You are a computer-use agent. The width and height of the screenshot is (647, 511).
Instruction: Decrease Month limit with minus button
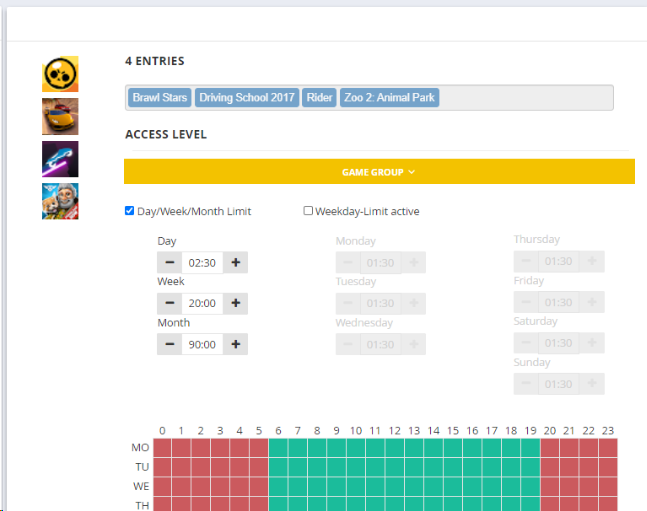[x=169, y=344]
